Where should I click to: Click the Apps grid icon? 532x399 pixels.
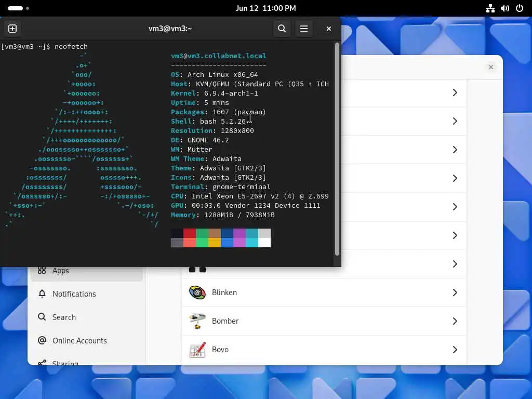pos(42,270)
